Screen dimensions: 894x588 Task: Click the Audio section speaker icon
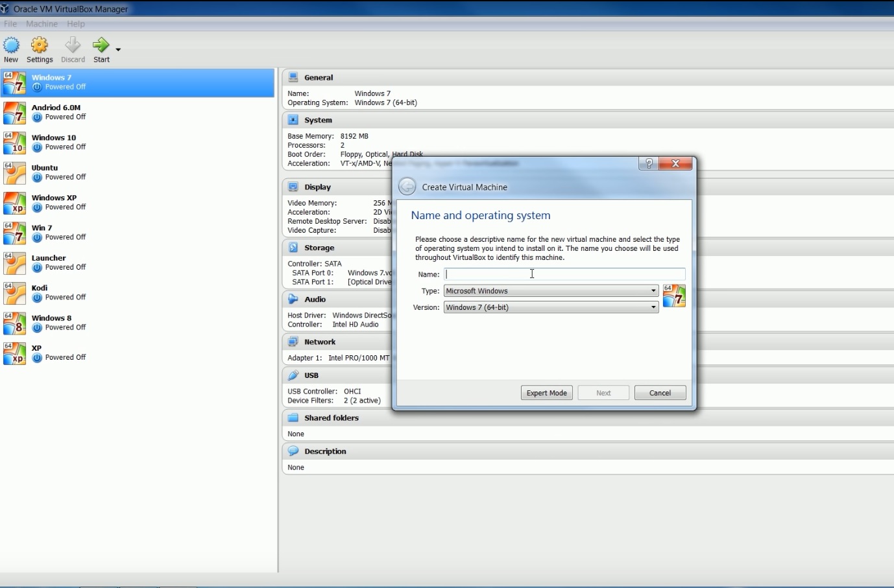pos(293,299)
